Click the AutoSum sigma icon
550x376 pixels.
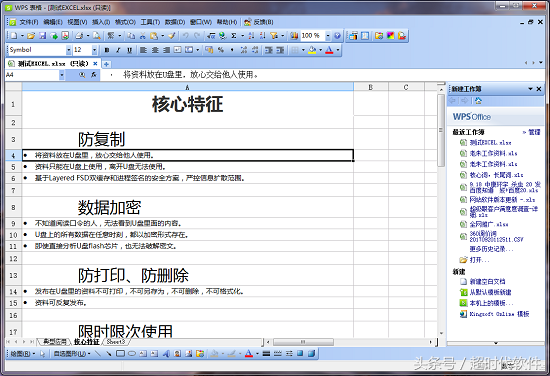tap(233, 35)
